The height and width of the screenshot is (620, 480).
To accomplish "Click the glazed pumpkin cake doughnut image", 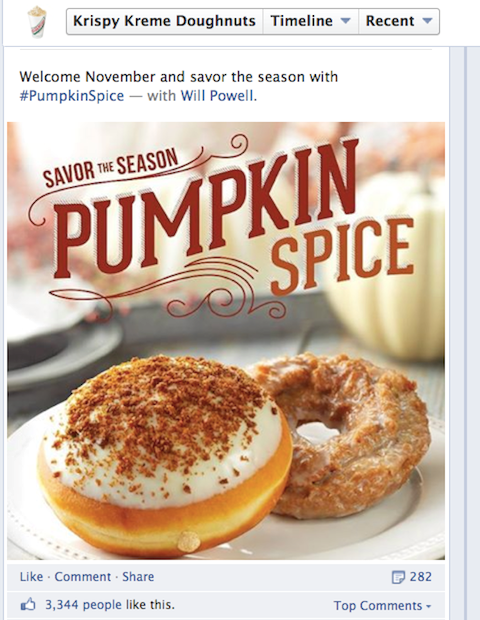I will pos(348,431).
